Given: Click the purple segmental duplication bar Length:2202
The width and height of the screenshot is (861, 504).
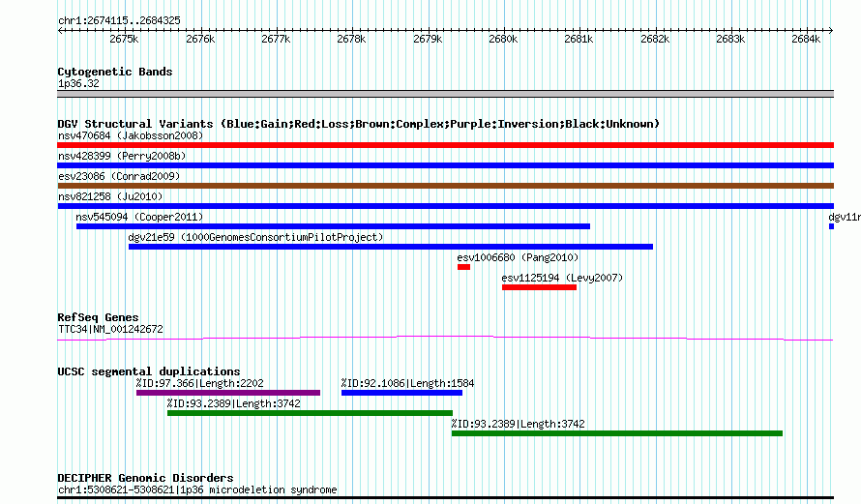Looking at the screenshot, I should [x=228, y=393].
